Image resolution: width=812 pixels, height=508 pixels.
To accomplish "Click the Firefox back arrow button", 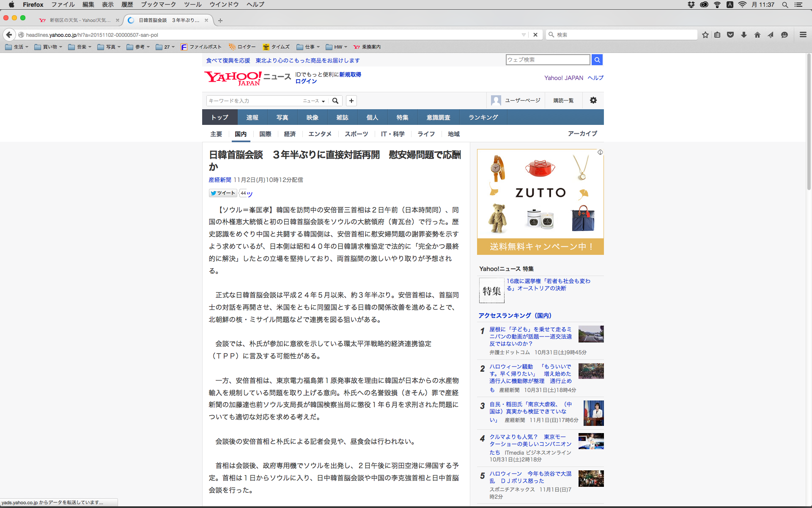I will click(x=9, y=35).
